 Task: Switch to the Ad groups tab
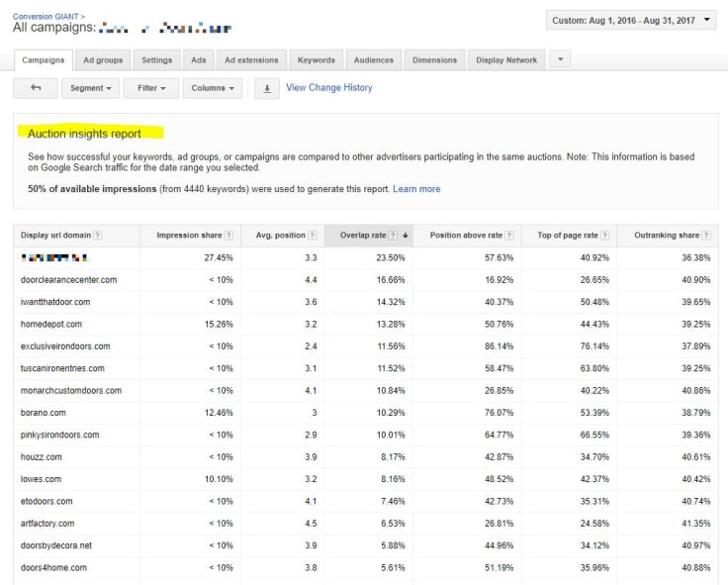click(103, 60)
